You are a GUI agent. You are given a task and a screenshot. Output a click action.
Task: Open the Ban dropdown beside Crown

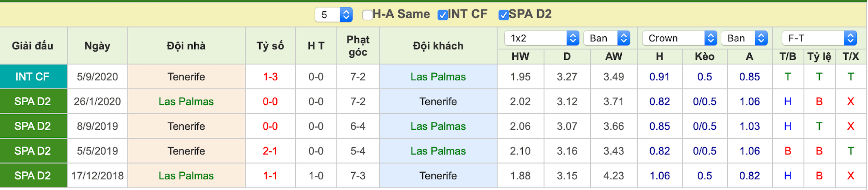click(x=744, y=38)
